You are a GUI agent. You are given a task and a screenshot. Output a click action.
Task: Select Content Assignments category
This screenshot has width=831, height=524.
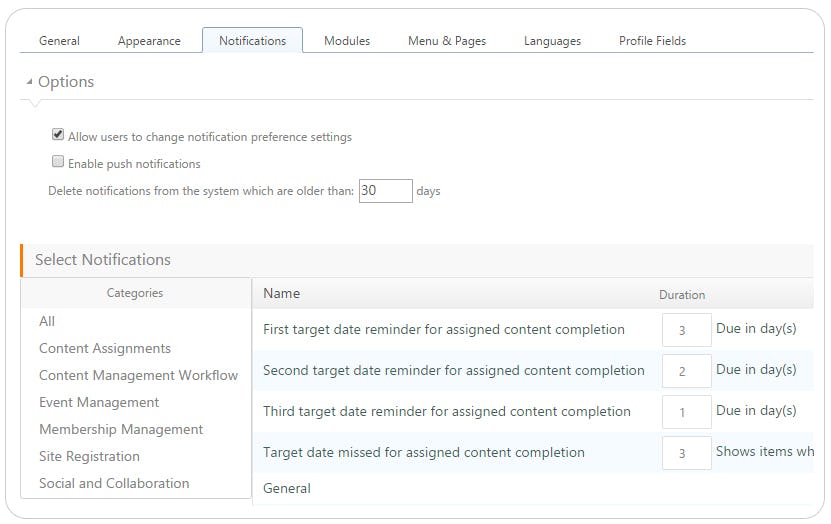coord(105,348)
